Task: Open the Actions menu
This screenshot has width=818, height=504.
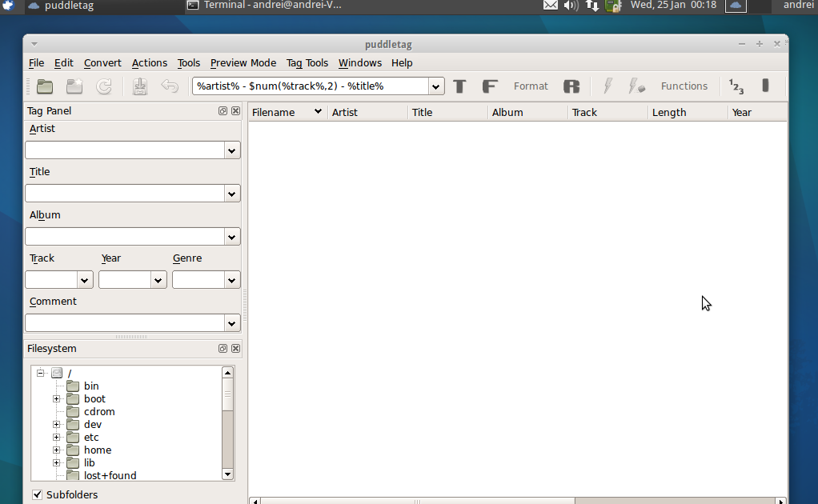Action: (149, 63)
